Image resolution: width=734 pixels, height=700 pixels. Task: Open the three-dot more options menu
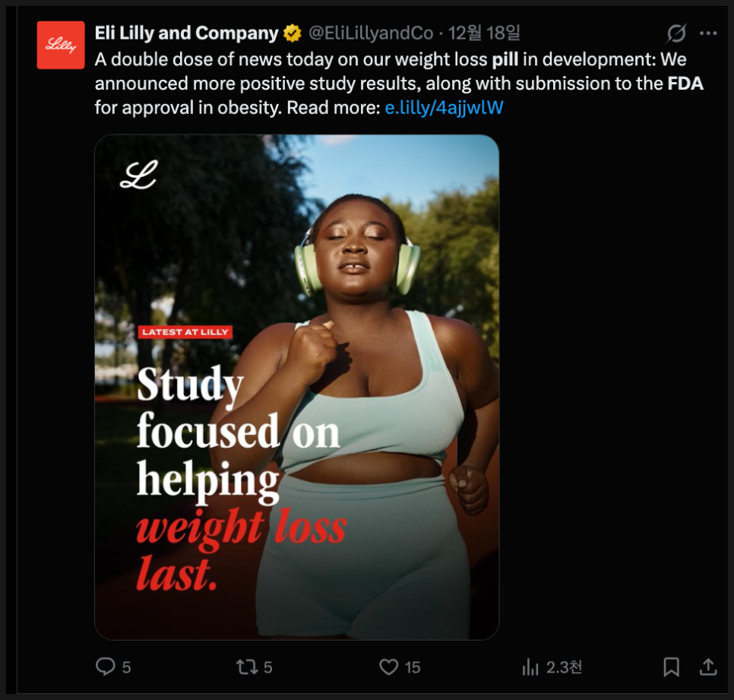pyautogui.click(x=708, y=34)
